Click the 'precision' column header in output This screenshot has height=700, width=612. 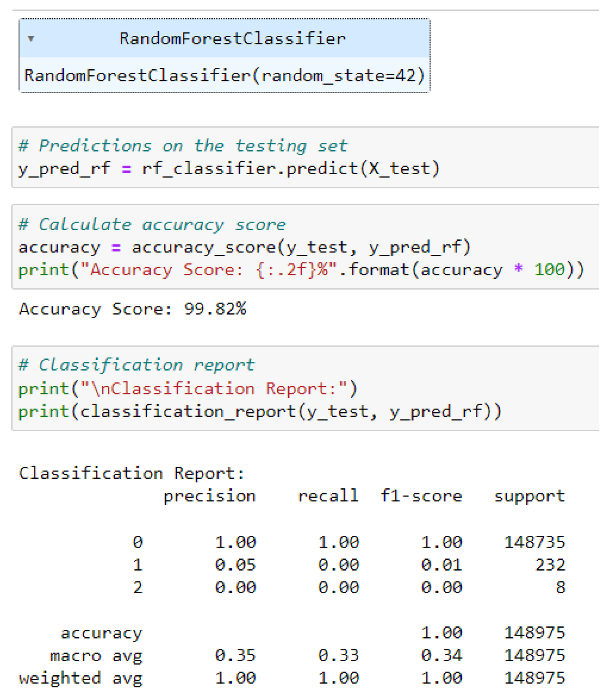tap(210, 496)
